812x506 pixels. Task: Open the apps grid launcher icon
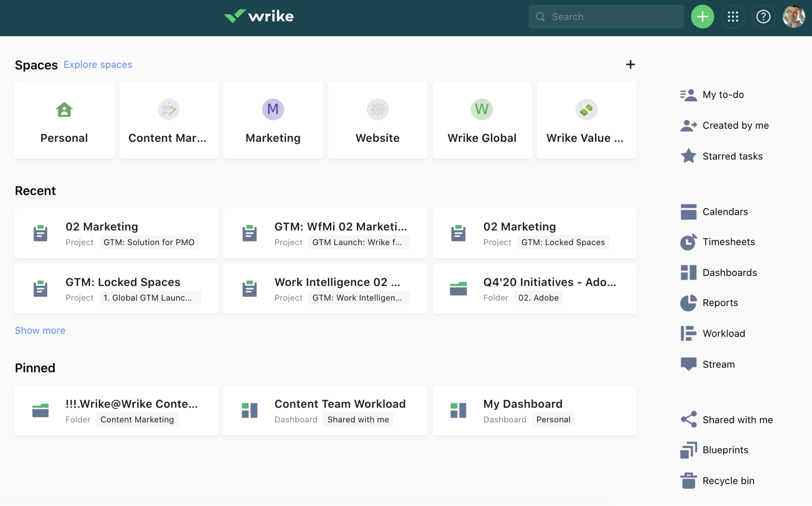tap(733, 17)
